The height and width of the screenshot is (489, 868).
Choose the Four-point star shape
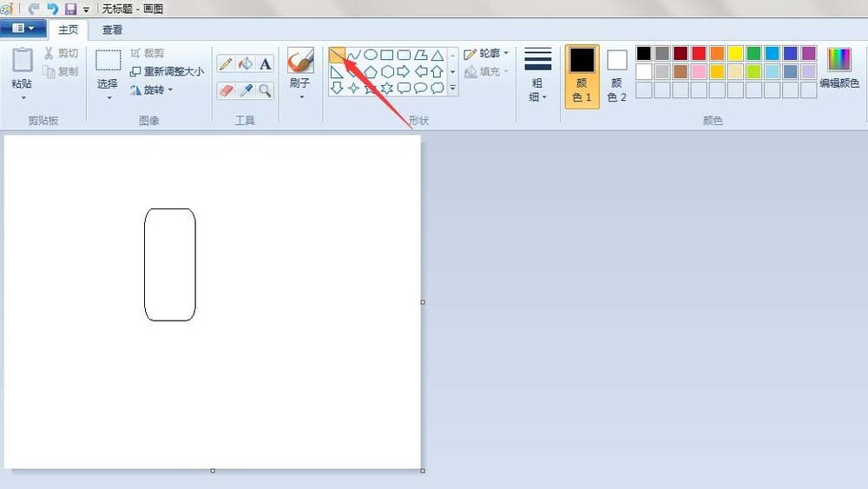354,88
